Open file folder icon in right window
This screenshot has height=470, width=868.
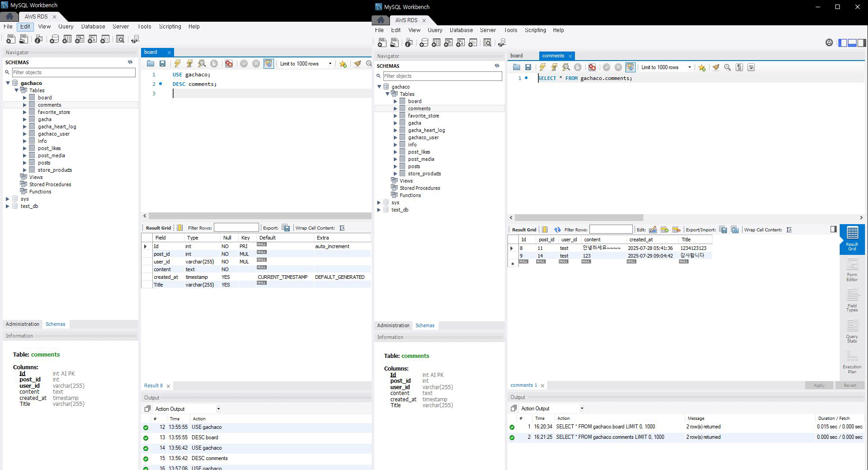(516, 67)
